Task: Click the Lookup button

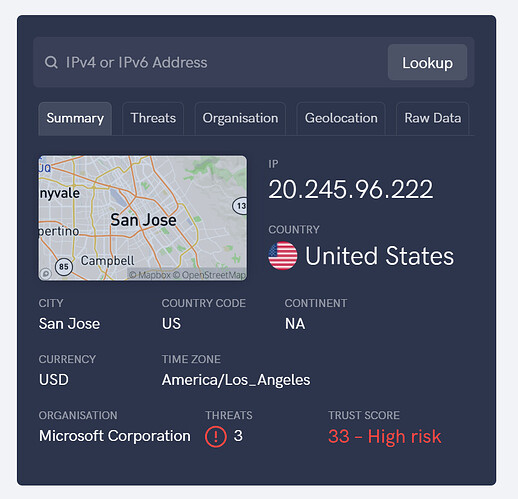Action: (x=427, y=62)
